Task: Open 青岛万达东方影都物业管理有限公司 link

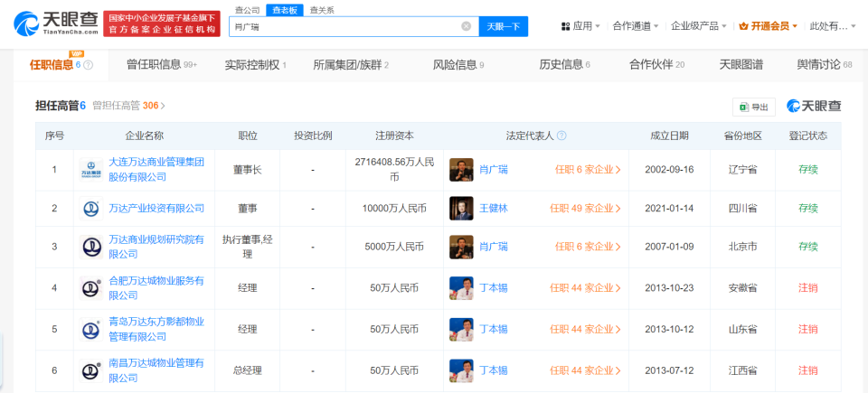Action: tap(156, 329)
